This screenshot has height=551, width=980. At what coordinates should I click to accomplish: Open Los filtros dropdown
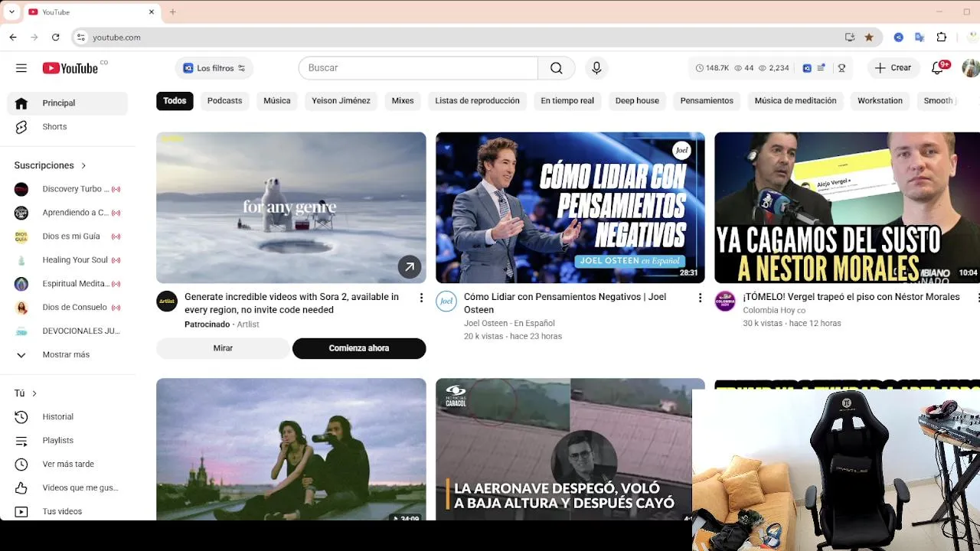click(x=214, y=68)
